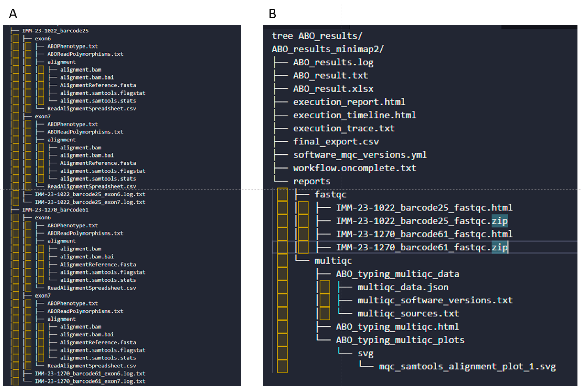Image resolution: width=585 pixels, height=392 pixels.
Task: Click the ABO_results.log entry
Action: click(333, 62)
